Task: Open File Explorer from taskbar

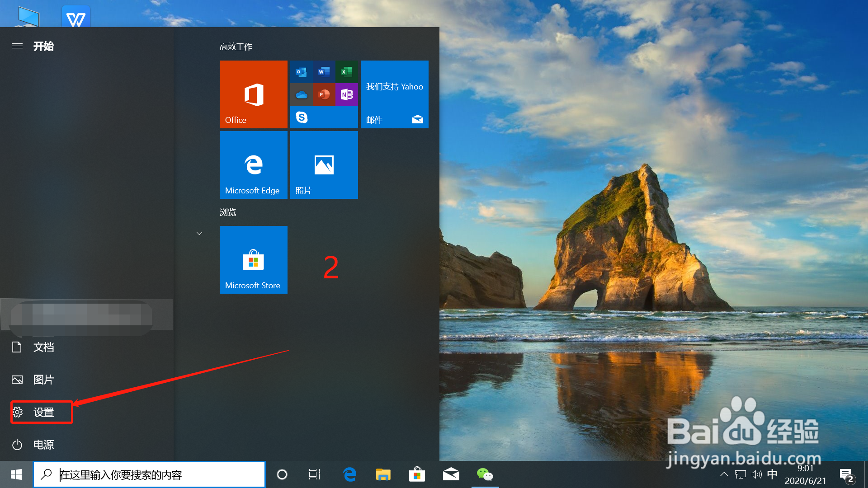Action: tap(383, 474)
